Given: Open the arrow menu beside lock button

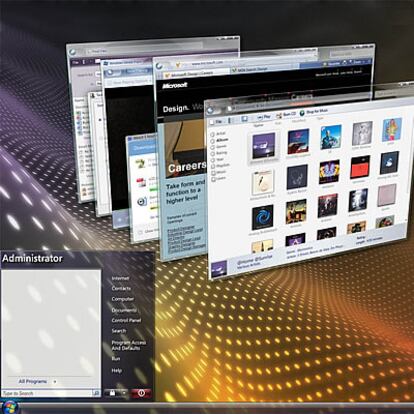Looking at the screenshot, I should point(124,393).
